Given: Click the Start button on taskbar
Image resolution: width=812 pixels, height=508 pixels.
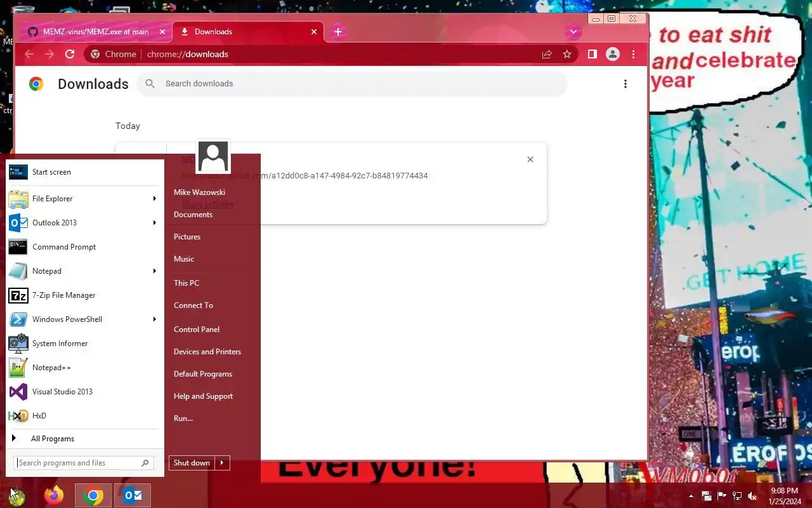Looking at the screenshot, I should click(x=17, y=495).
